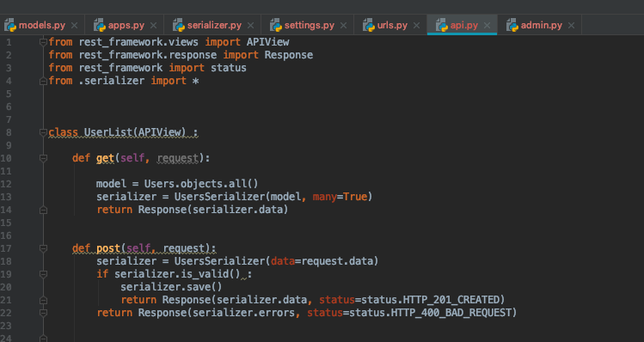Screen dimensions: 644x342
Task: Open the apps.py tab
Action: pyautogui.click(x=126, y=26)
